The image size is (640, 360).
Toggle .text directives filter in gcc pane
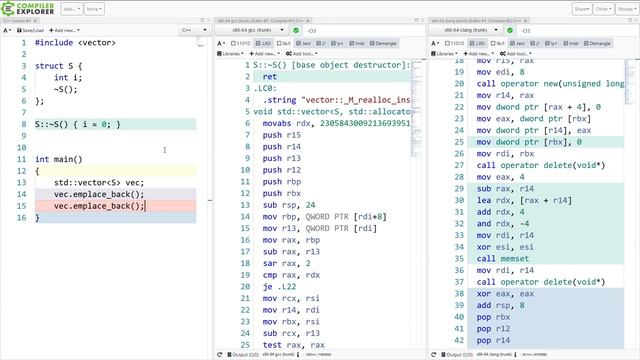click(x=303, y=43)
